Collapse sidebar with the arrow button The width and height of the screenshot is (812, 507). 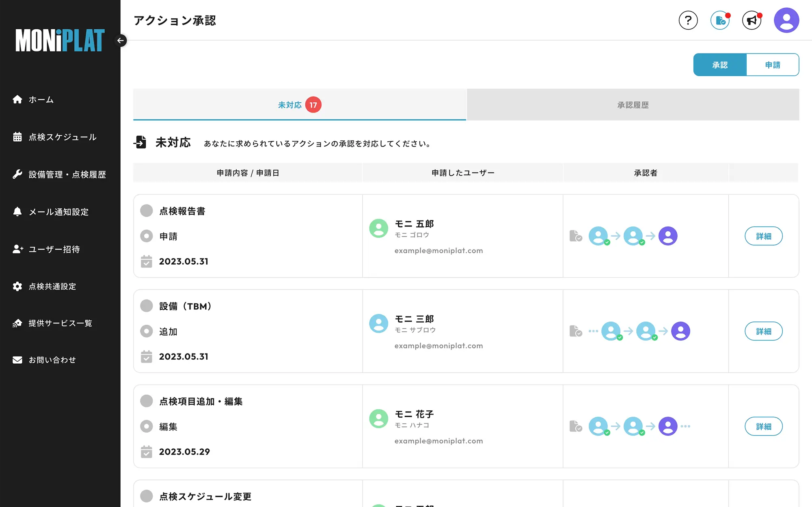coord(121,41)
